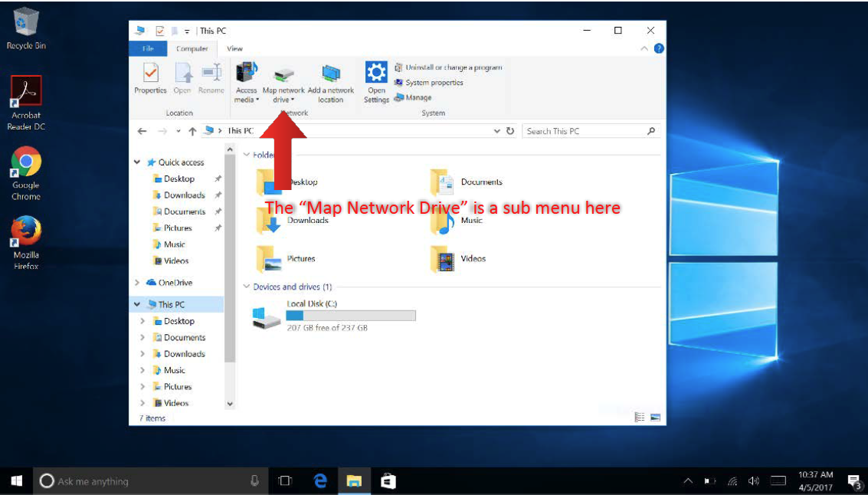Click the title bar Properties quick-access icon
Image resolution: width=868 pixels, height=495 pixels.
click(160, 31)
